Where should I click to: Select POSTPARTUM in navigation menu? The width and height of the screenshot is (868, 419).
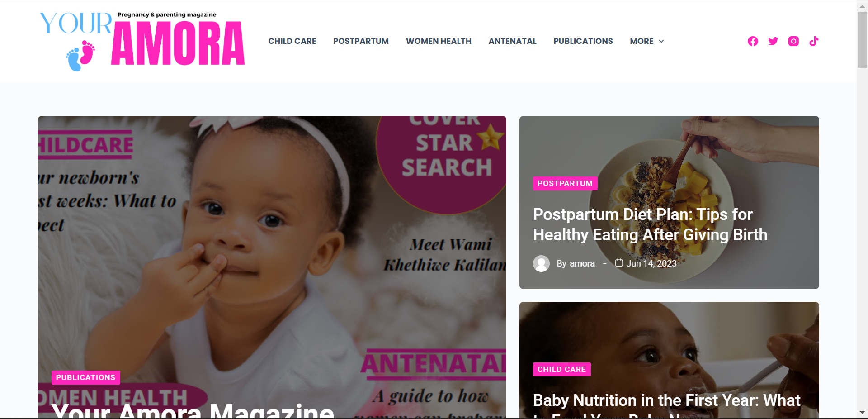coord(361,41)
